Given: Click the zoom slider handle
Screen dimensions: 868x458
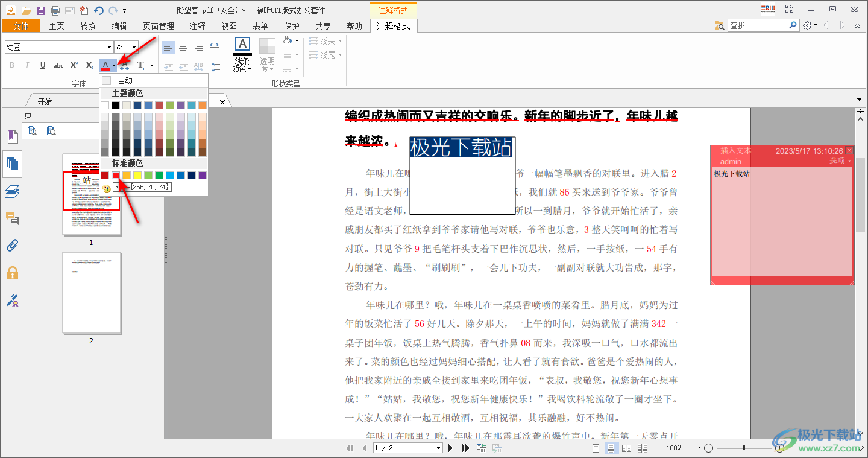Looking at the screenshot, I should tap(744, 448).
